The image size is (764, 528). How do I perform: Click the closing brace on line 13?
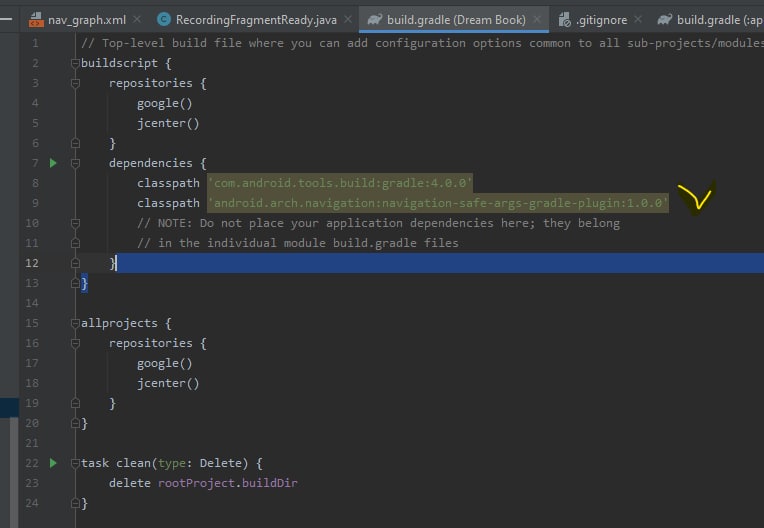pyautogui.click(x=84, y=283)
